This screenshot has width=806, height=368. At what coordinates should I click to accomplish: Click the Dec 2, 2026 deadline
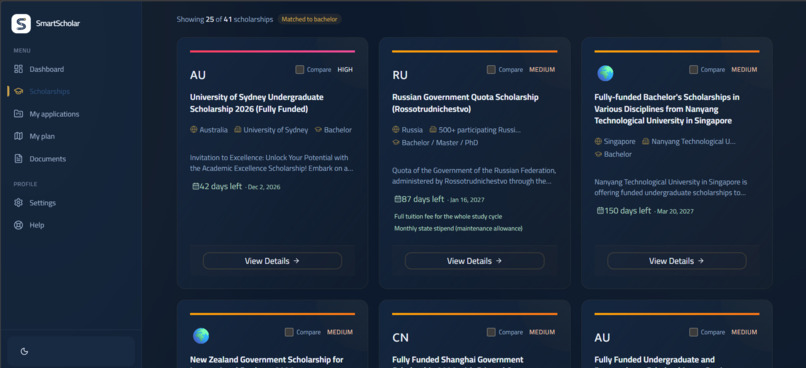(264, 187)
